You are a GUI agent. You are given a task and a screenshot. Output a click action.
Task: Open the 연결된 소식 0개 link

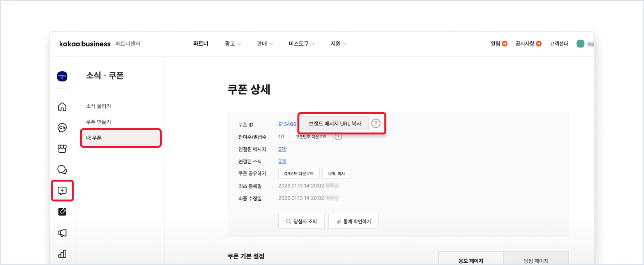[282, 161]
